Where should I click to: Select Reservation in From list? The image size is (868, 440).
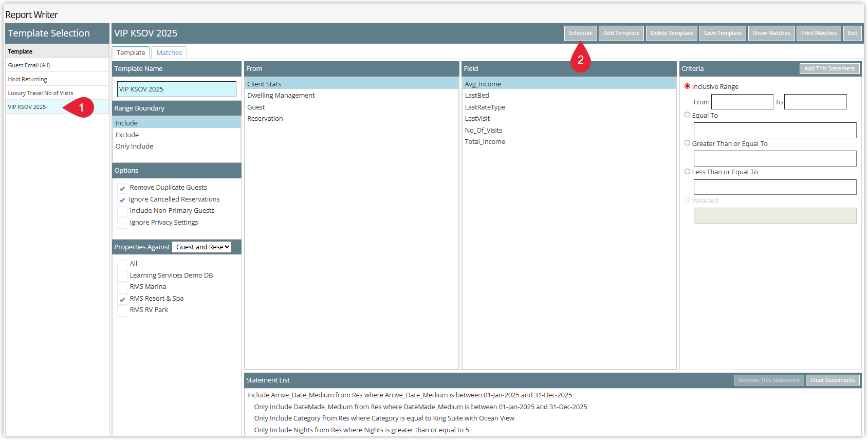pos(352,119)
